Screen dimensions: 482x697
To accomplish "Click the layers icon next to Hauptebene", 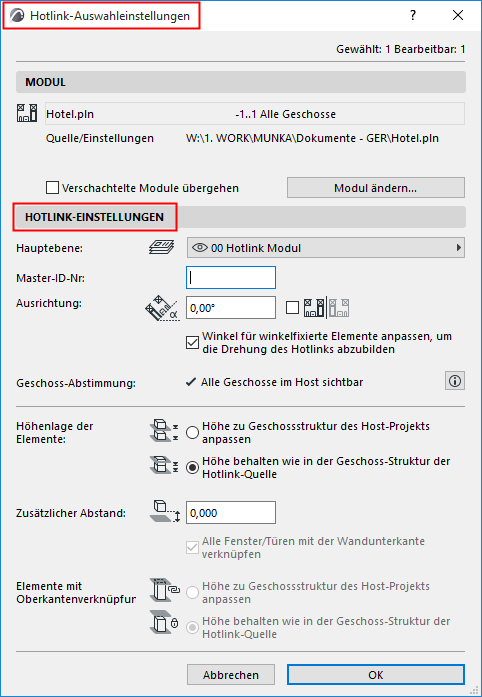I will 160,248.
